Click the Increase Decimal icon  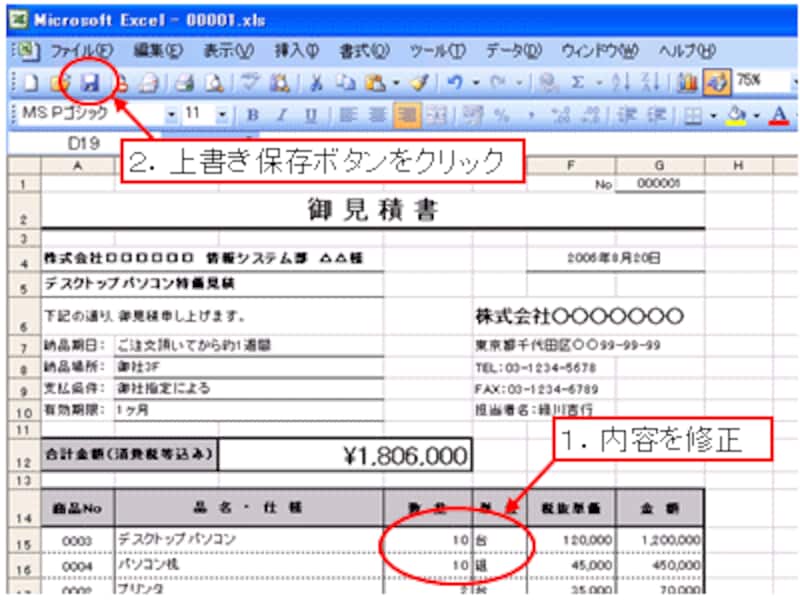click(561, 116)
